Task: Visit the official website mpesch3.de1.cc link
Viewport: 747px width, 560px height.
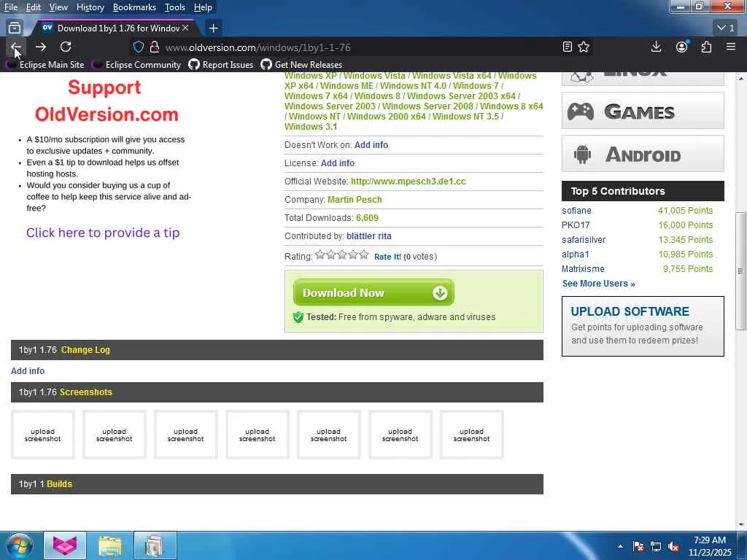Action: 409,182
